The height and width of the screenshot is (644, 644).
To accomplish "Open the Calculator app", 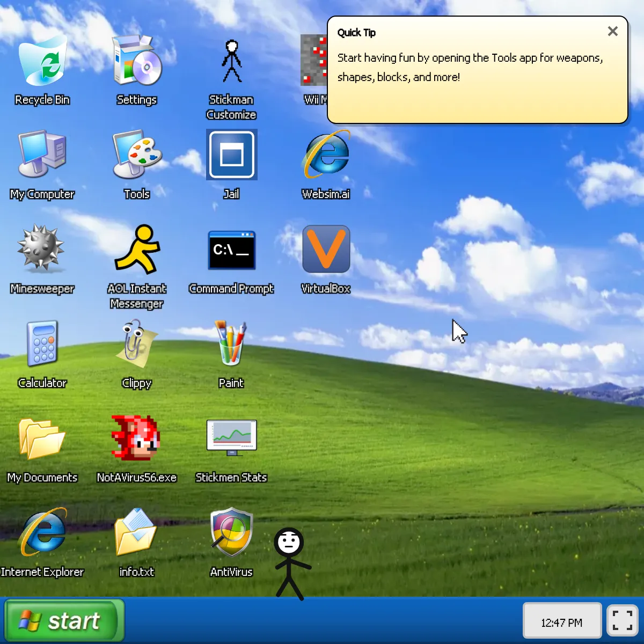I will 42,344.
